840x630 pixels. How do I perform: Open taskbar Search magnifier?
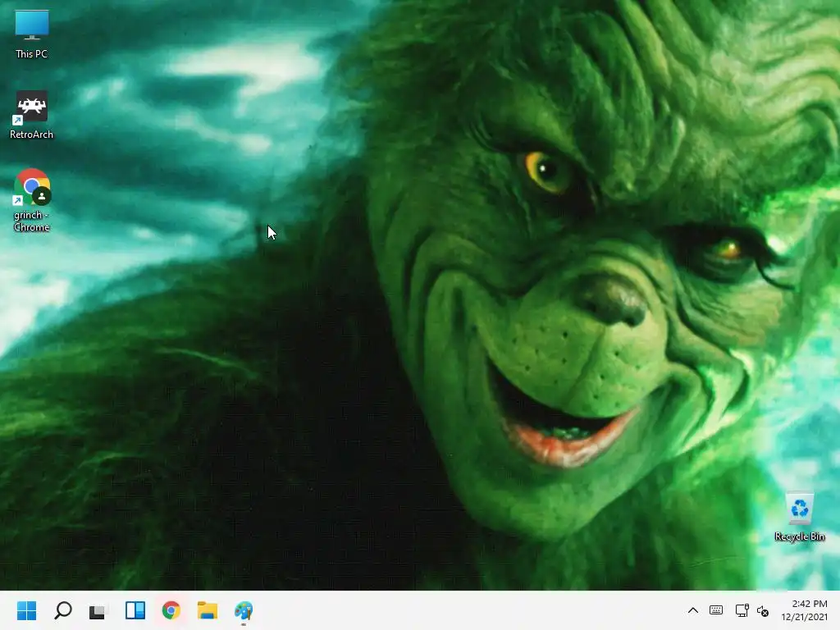pyautogui.click(x=62, y=610)
